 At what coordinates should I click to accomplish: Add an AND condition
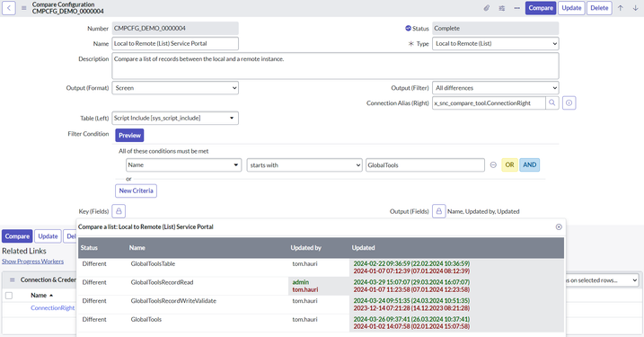[529, 164]
